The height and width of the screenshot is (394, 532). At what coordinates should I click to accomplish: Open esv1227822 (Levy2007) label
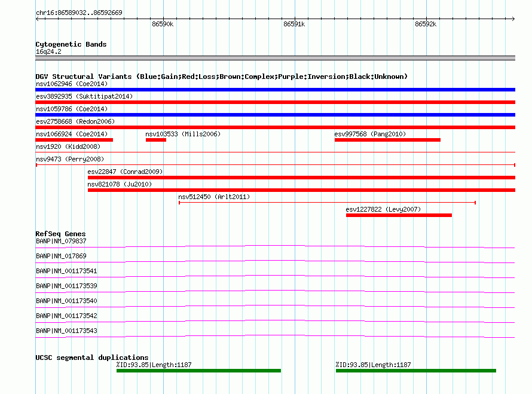click(383, 209)
